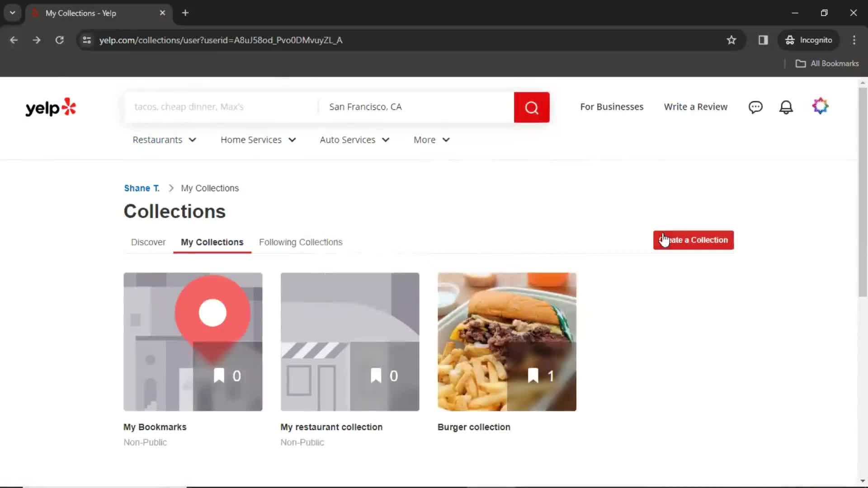The width and height of the screenshot is (868, 488).
Task: Select My Collections tab
Action: point(212,242)
